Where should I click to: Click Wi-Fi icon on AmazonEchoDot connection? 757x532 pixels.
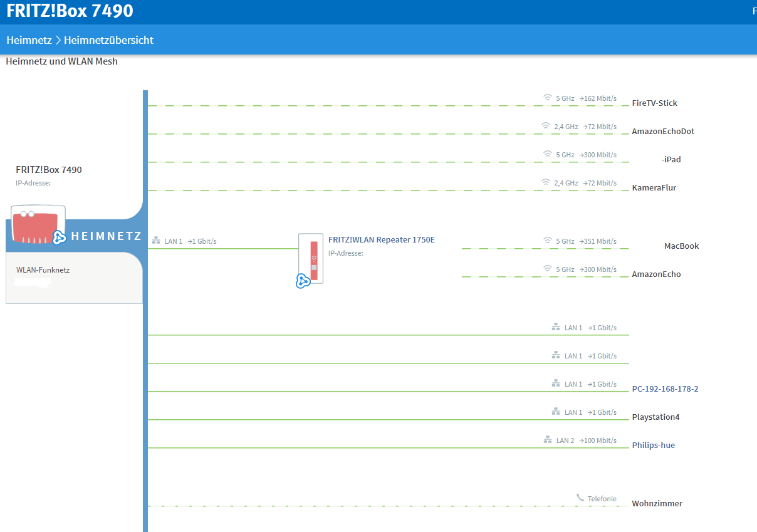point(546,126)
